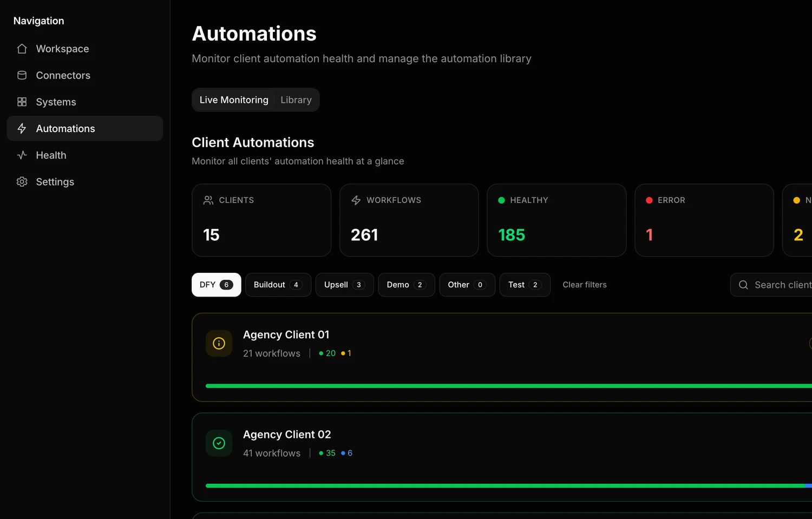
Task: Toggle the Demo filter chip
Action: [407, 285]
